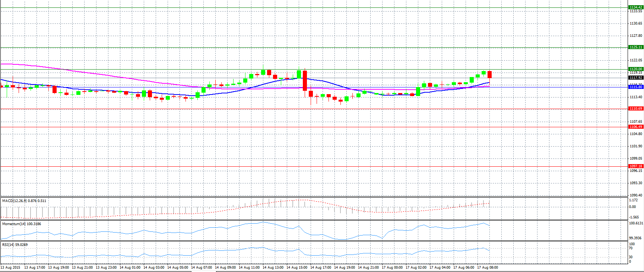The width and height of the screenshot is (644, 272).
Task: Click the 1.172 MACD scale value
Action: click(x=633, y=200)
